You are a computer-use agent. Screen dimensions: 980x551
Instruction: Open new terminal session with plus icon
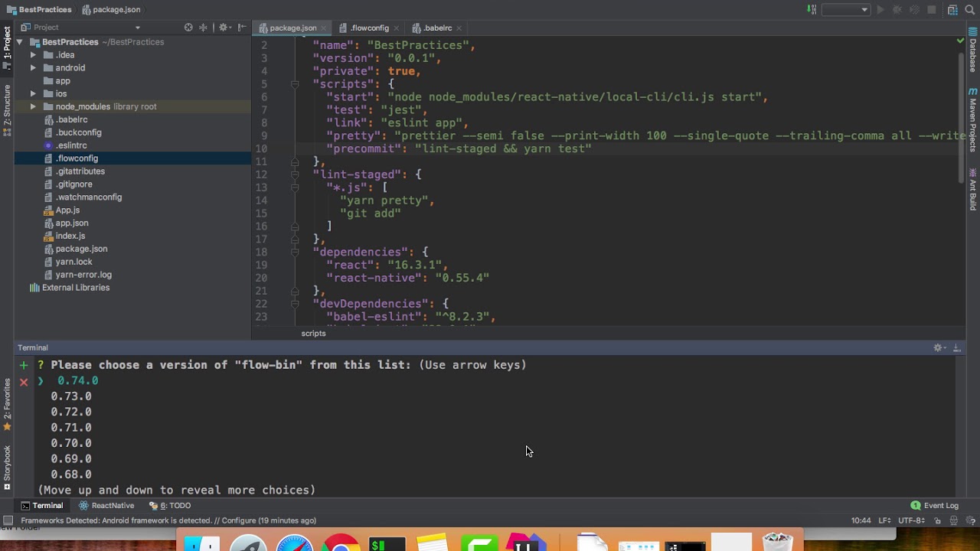[24, 365]
